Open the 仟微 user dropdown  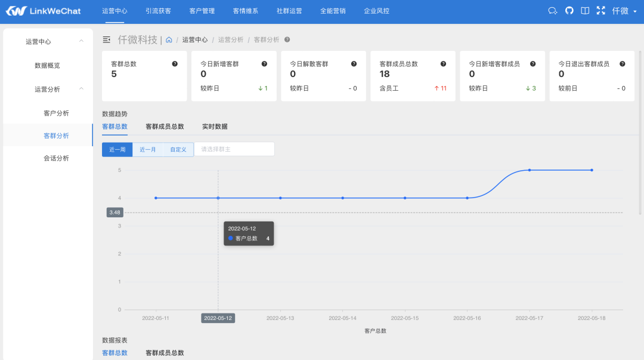(624, 11)
